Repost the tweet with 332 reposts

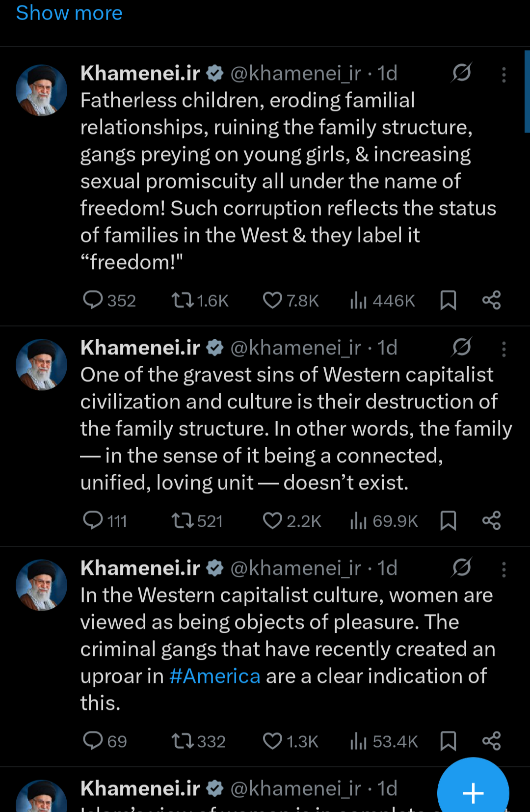tap(183, 741)
